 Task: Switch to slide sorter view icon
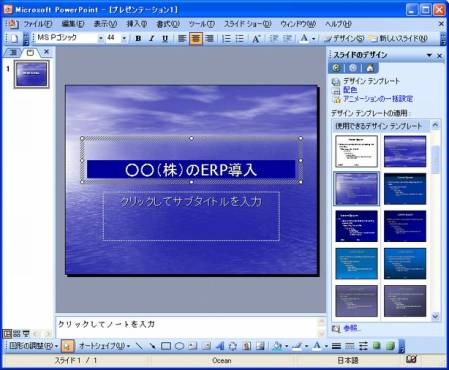[17, 333]
